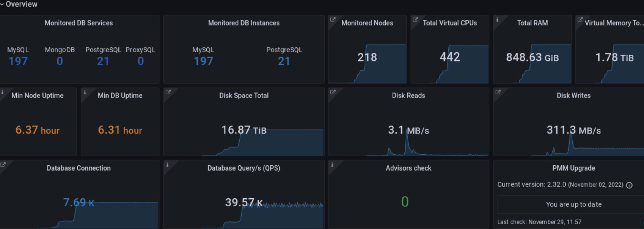Click the Total Virtual CPUs value 442

pos(450,57)
